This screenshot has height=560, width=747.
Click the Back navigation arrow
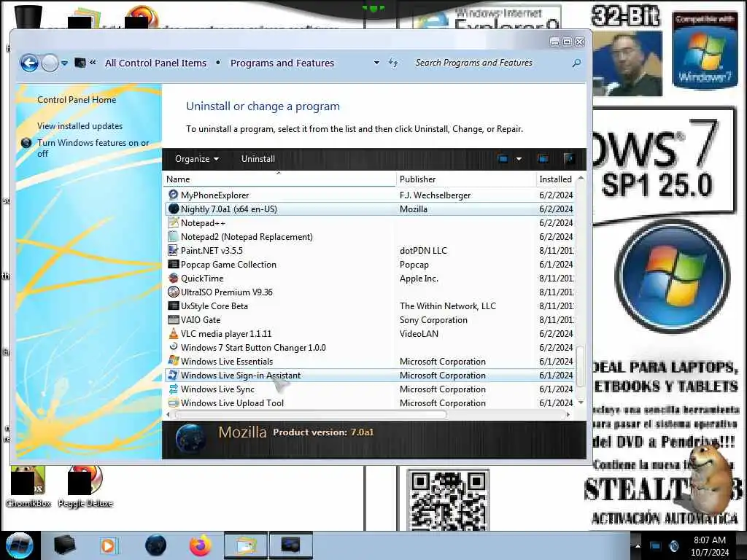[29, 63]
